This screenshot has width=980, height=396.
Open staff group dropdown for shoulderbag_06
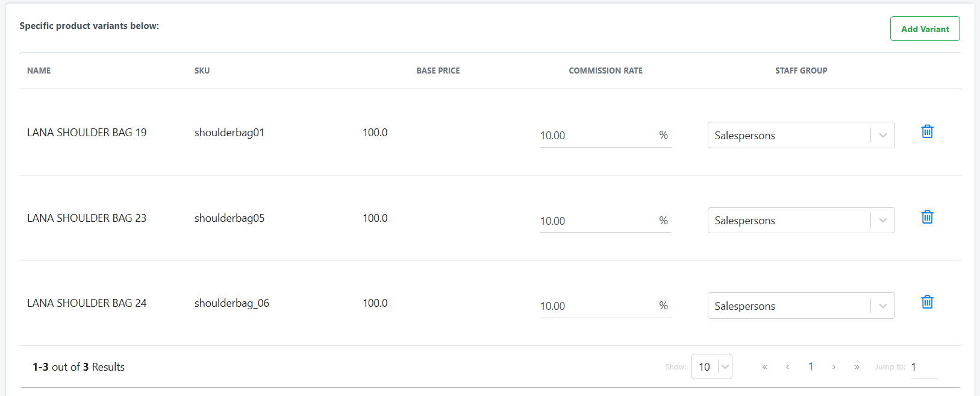801,306
